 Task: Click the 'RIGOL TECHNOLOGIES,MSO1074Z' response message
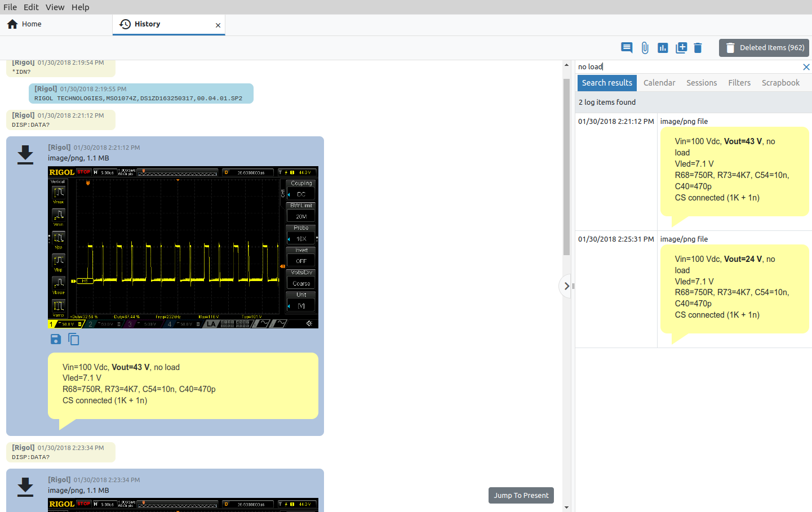pos(141,94)
